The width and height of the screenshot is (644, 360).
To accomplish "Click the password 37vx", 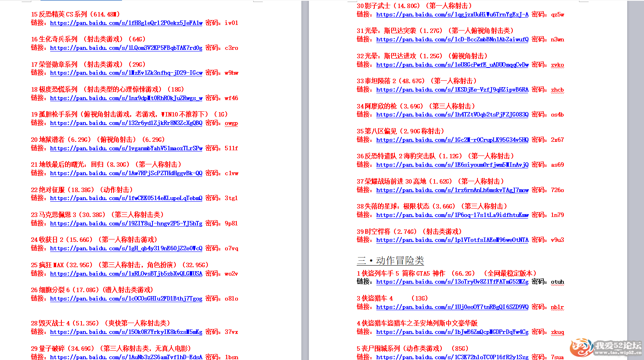I will pos(232,332).
